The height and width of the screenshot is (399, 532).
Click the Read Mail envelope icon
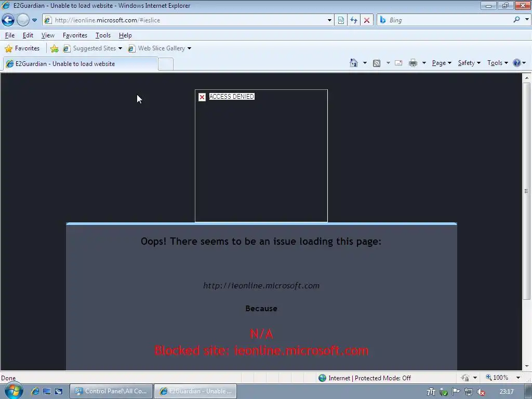(398, 63)
